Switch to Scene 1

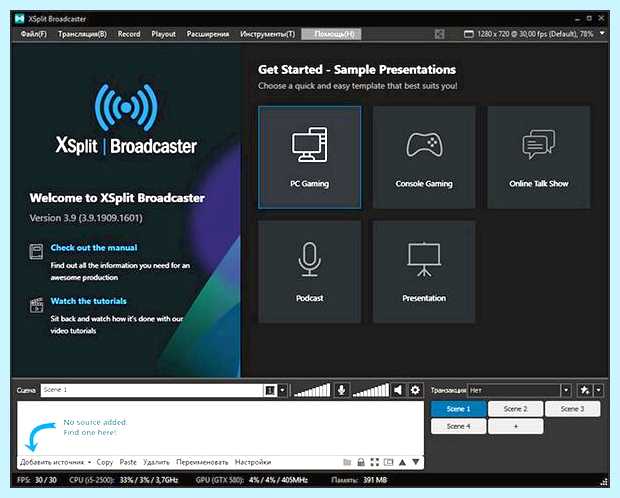coord(458,409)
